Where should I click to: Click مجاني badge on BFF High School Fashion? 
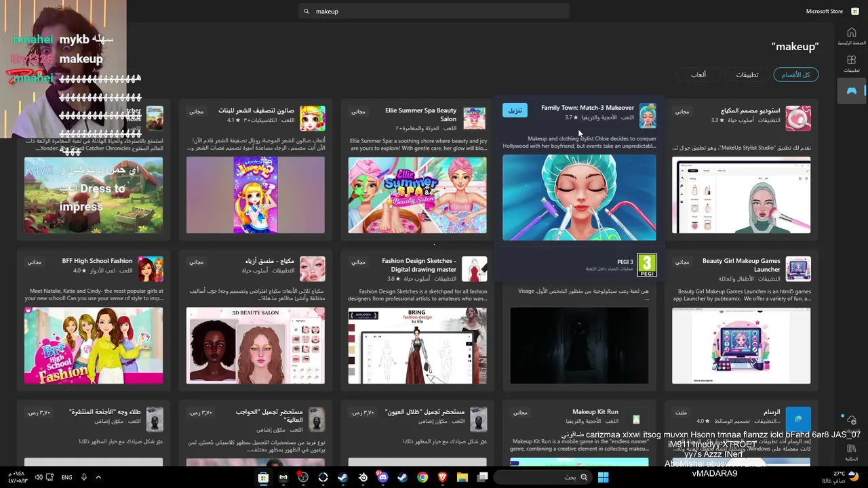coord(34,262)
